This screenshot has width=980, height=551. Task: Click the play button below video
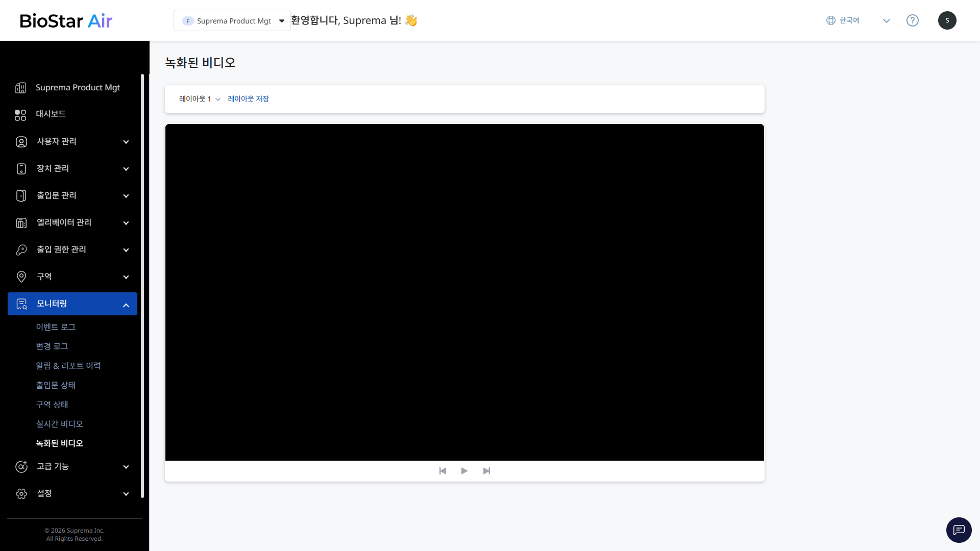[464, 471]
